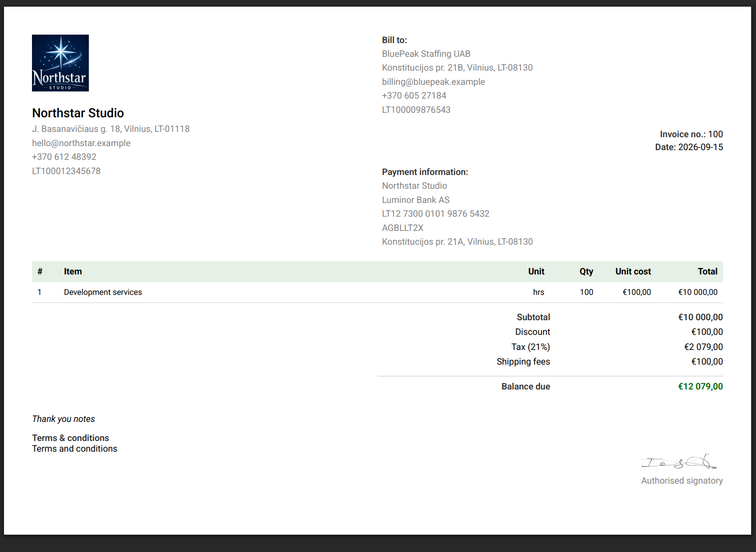Select the Shipping fees amount €100,00
This screenshot has height=552, width=756.
click(707, 361)
